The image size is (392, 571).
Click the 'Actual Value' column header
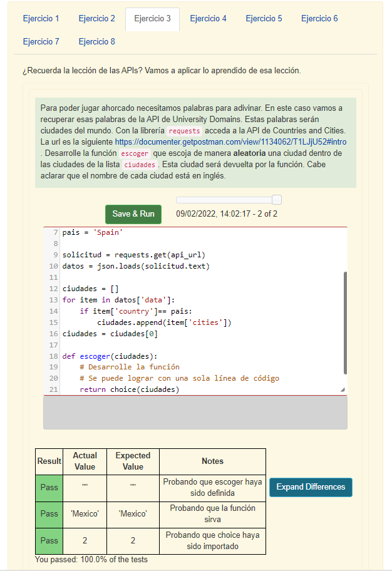tap(85, 461)
